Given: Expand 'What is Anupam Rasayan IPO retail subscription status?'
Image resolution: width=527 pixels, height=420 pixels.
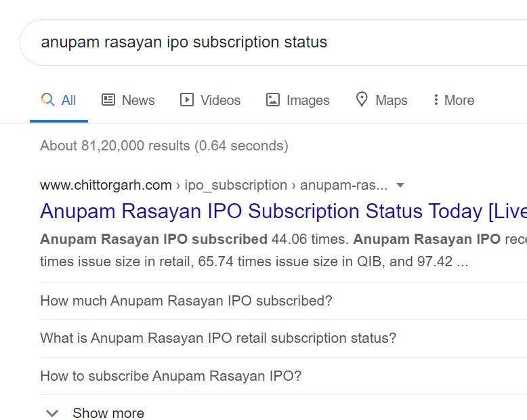Looking at the screenshot, I should (x=283, y=338).
